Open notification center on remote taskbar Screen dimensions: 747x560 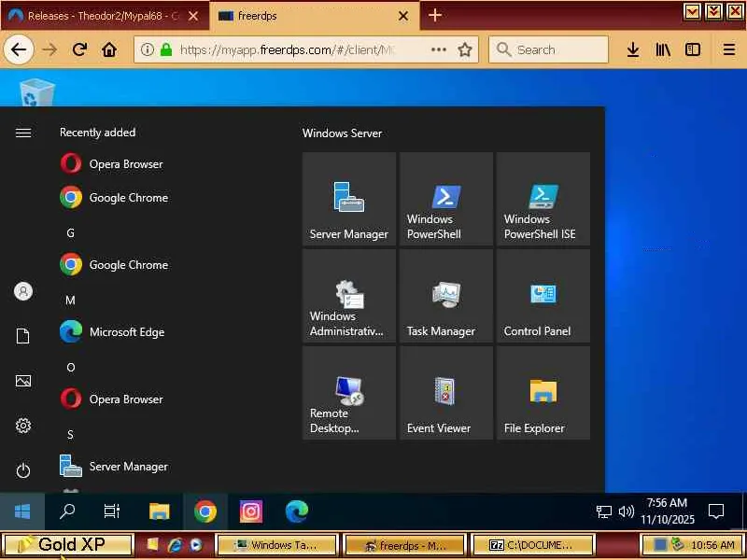[716, 511]
